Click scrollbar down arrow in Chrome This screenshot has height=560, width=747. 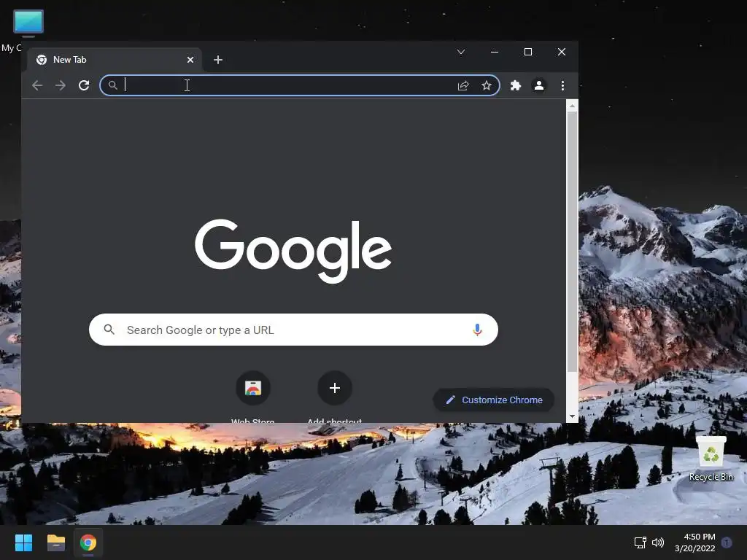click(x=572, y=416)
